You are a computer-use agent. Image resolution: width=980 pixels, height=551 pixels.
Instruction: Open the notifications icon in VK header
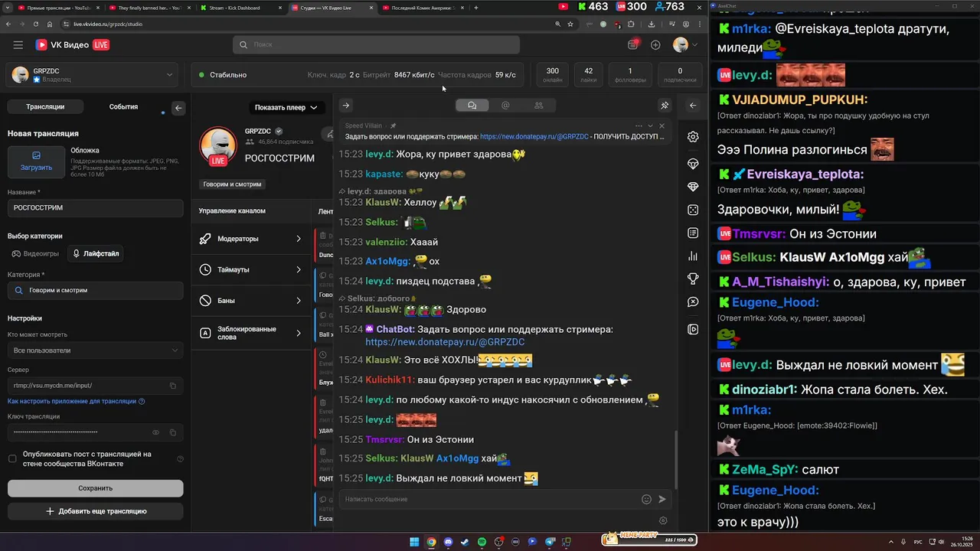pyautogui.click(x=632, y=45)
